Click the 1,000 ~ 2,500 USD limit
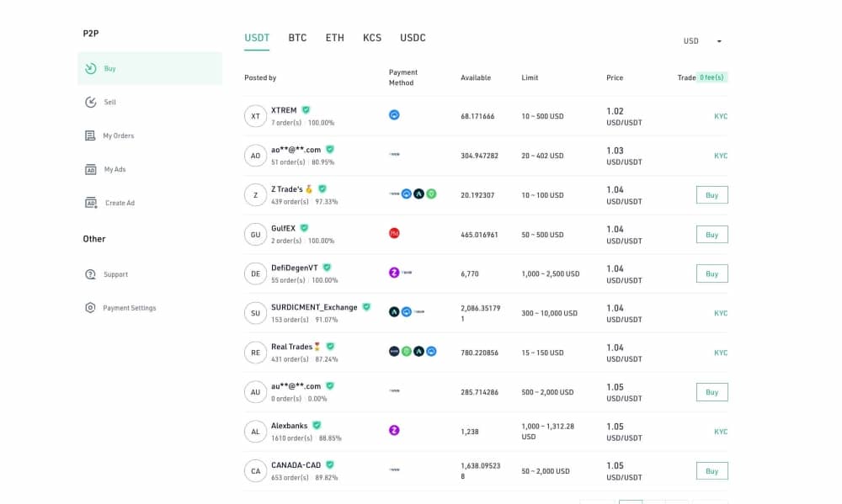This screenshot has height=504, width=842. point(551,273)
